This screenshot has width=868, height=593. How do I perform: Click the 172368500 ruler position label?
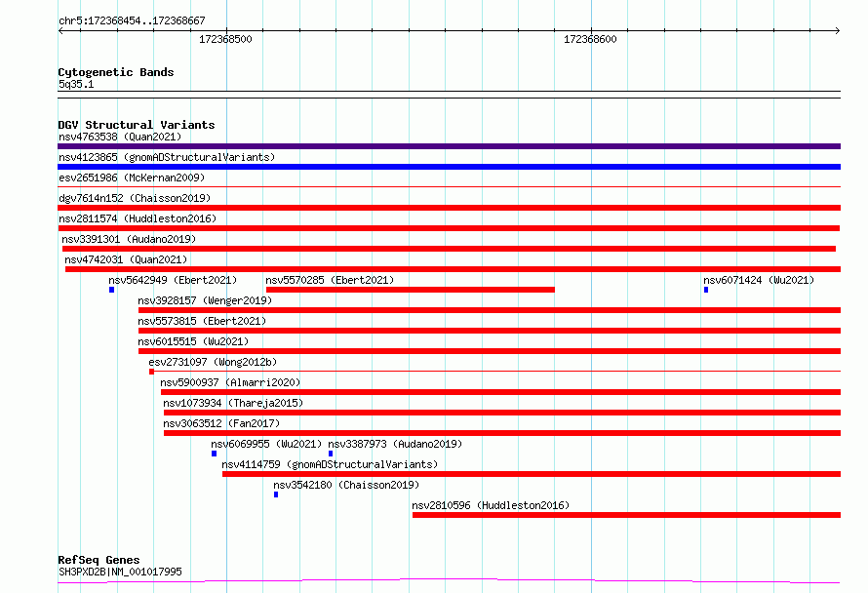pos(225,39)
